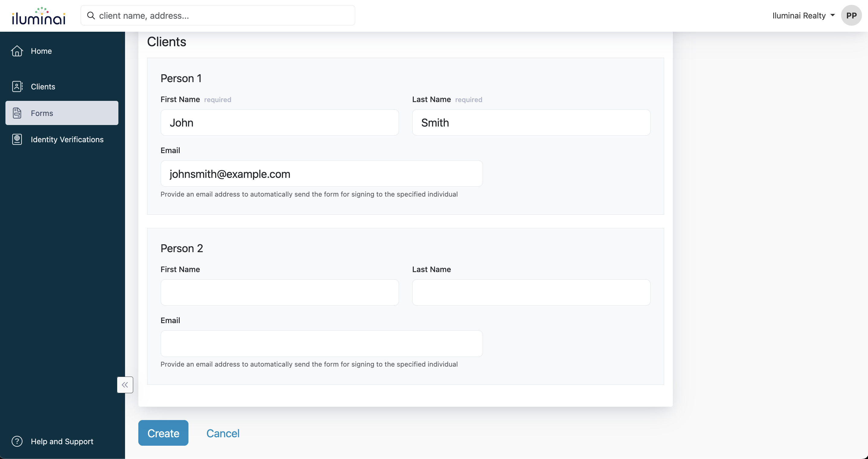The width and height of the screenshot is (868, 459).
Task: Focus Person 1 First Name field
Action: [279, 123]
